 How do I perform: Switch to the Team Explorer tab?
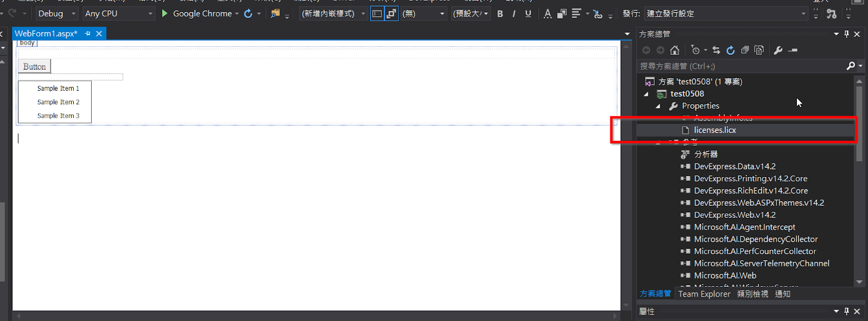point(704,294)
